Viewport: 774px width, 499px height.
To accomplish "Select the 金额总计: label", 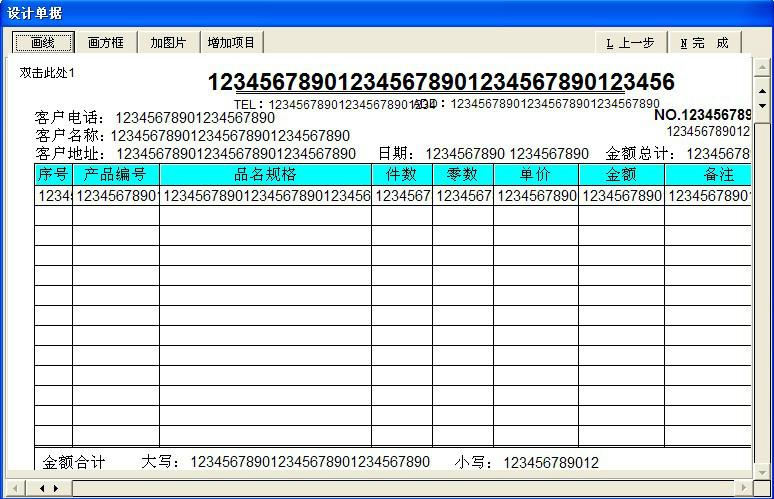I will 640,154.
